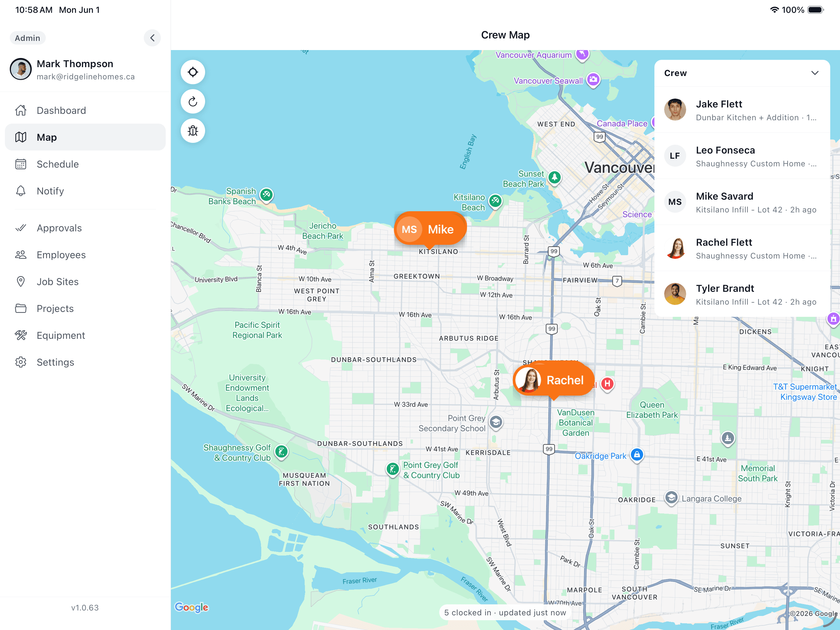840x630 pixels.
Task: Click the Shaughnessy Golf club pin
Action: [281, 452]
